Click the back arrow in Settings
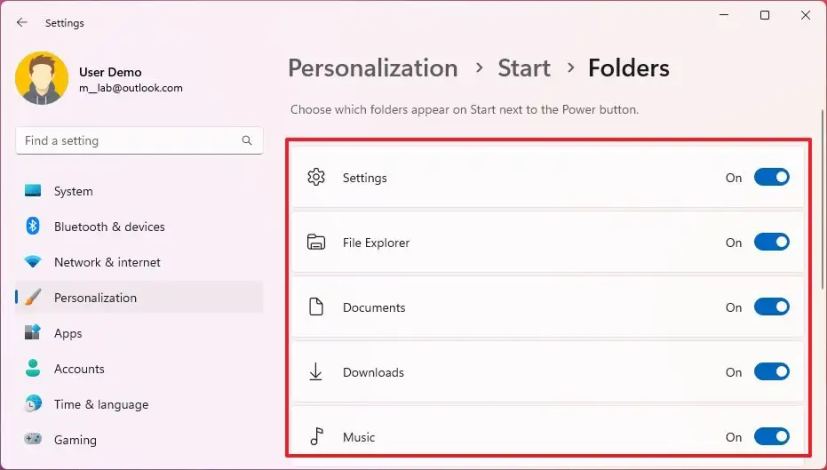Screen dimensions: 827x470 [x=22, y=22]
